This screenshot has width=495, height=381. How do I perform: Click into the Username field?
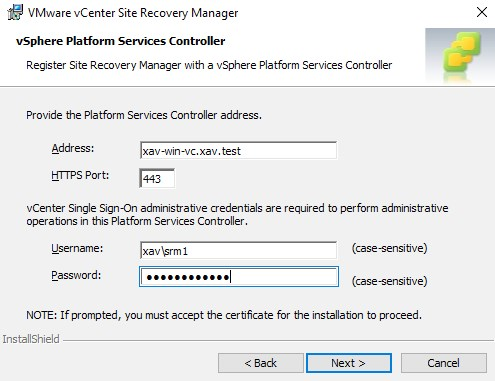pos(238,251)
